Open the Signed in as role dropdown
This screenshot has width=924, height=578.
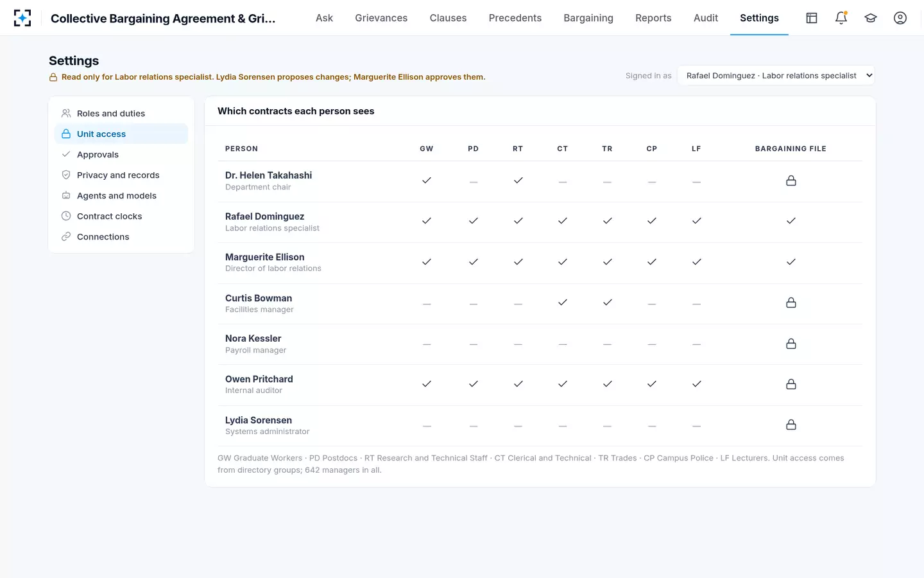click(776, 75)
